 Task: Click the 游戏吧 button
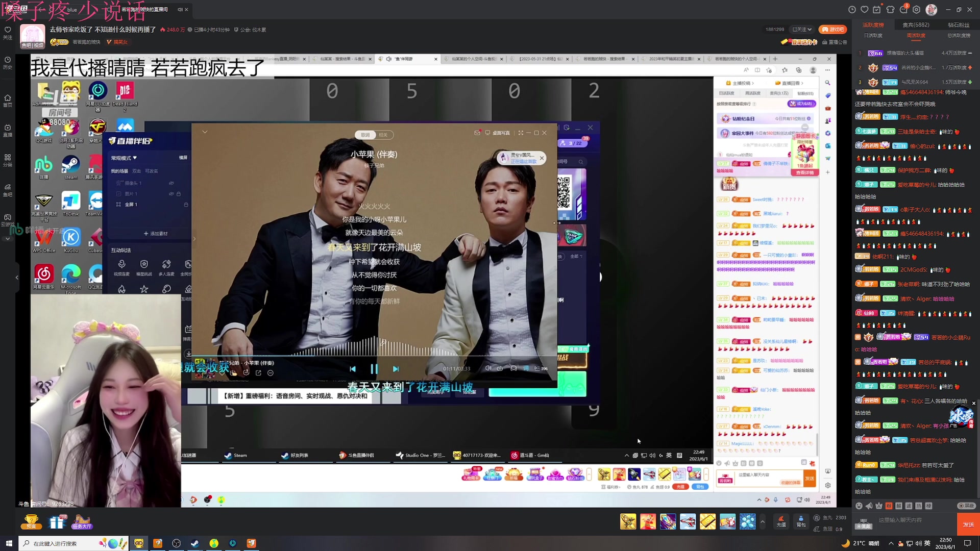coord(832,30)
